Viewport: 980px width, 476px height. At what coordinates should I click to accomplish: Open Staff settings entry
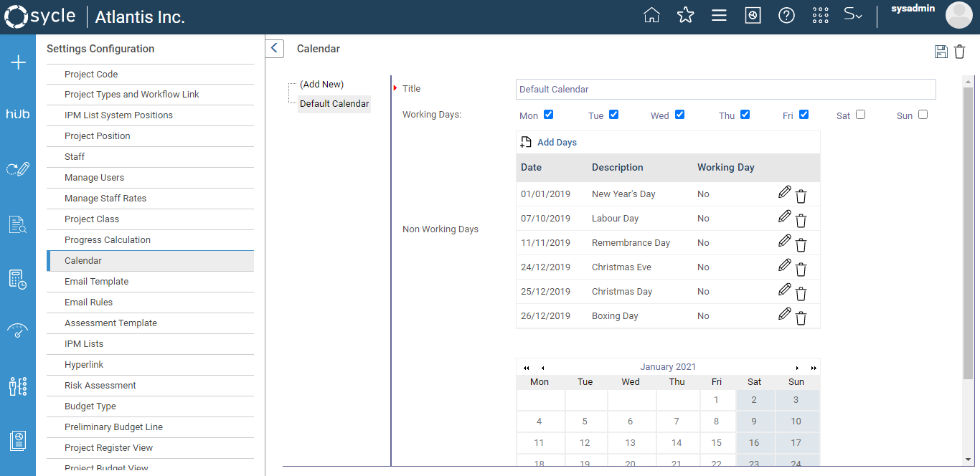tap(150, 156)
